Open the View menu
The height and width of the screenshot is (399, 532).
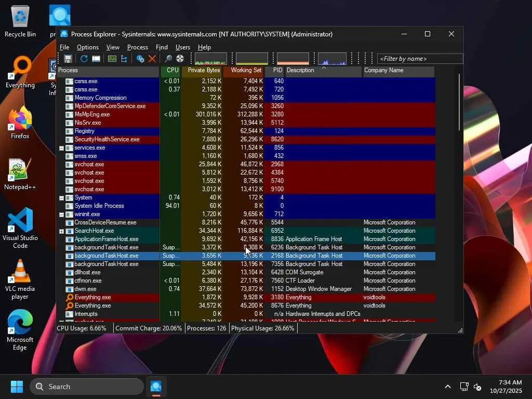pos(113,47)
